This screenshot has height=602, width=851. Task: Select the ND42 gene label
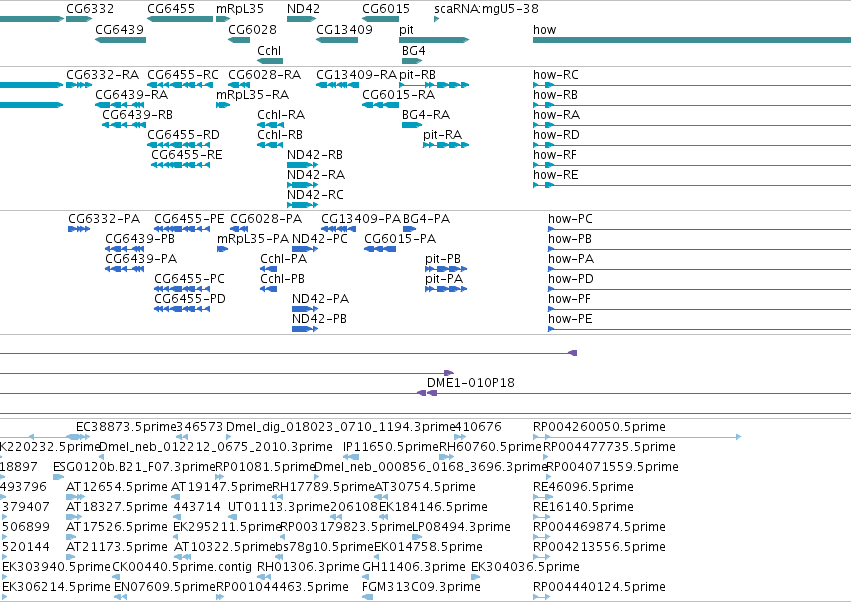303,9
